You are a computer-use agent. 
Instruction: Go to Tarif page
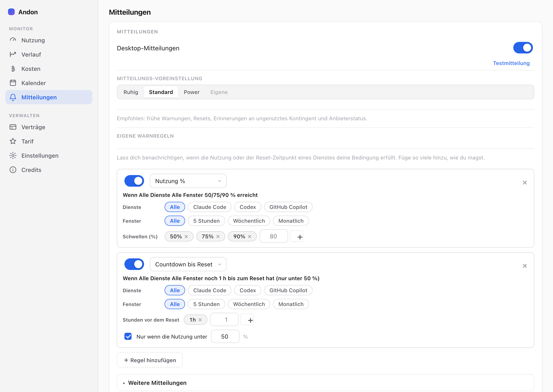tap(49, 141)
